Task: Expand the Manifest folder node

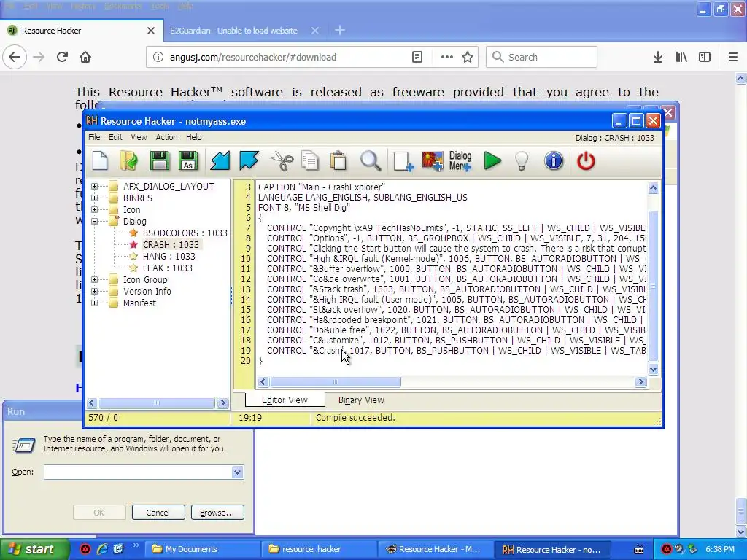Action: pyautogui.click(x=94, y=303)
